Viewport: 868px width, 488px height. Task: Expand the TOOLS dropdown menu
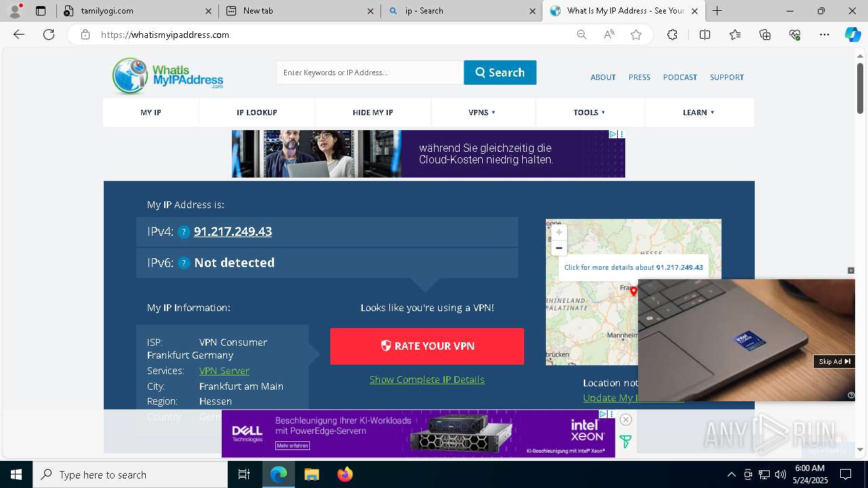click(x=589, y=113)
